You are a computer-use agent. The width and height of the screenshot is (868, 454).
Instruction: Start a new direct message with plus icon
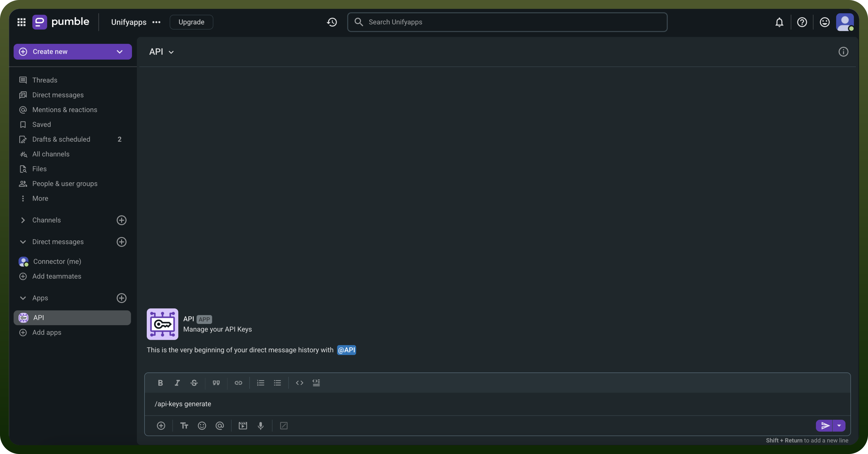(x=122, y=242)
